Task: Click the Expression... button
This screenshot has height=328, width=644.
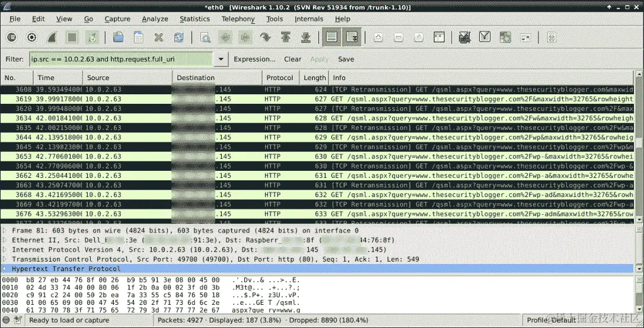Action: (x=254, y=59)
